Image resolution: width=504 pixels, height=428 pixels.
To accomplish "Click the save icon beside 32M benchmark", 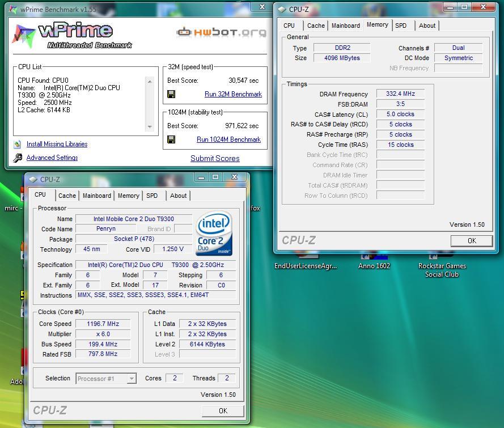I will (x=171, y=94).
